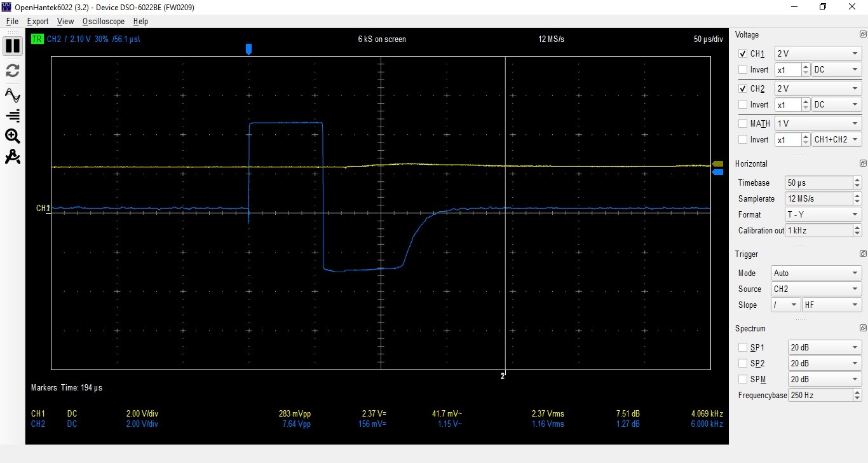868x463 pixels.
Task: Open the Oscilloscope menu
Action: [x=104, y=22]
